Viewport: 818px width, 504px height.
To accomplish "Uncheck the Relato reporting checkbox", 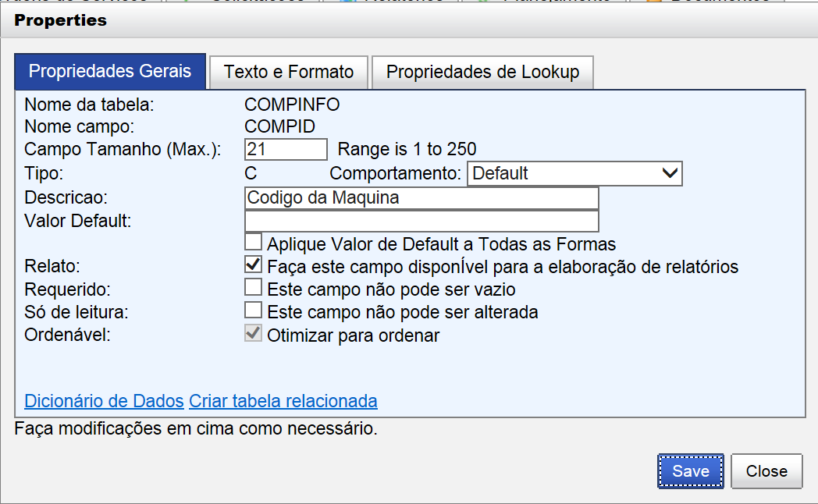I will point(253,264).
